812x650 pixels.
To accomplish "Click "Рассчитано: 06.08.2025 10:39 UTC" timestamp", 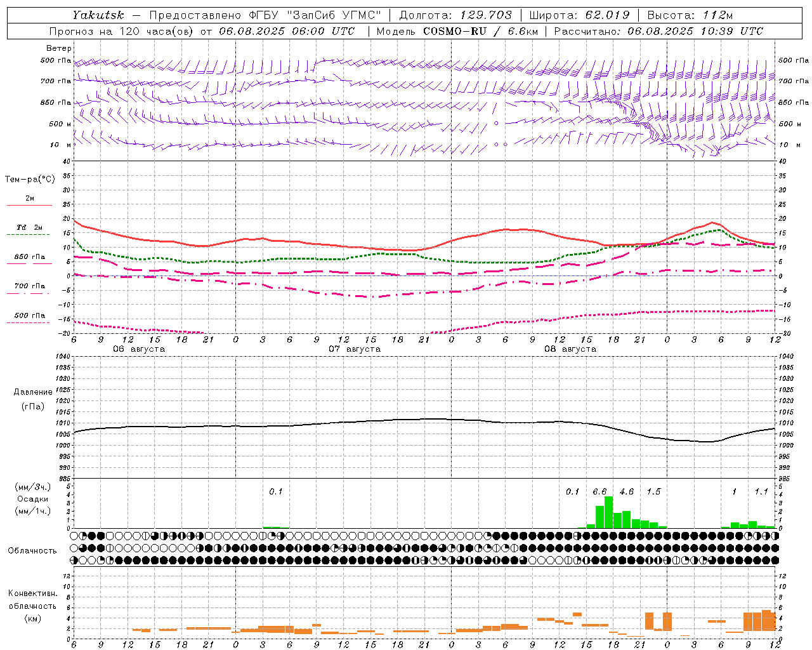I will (x=658, y=31).
